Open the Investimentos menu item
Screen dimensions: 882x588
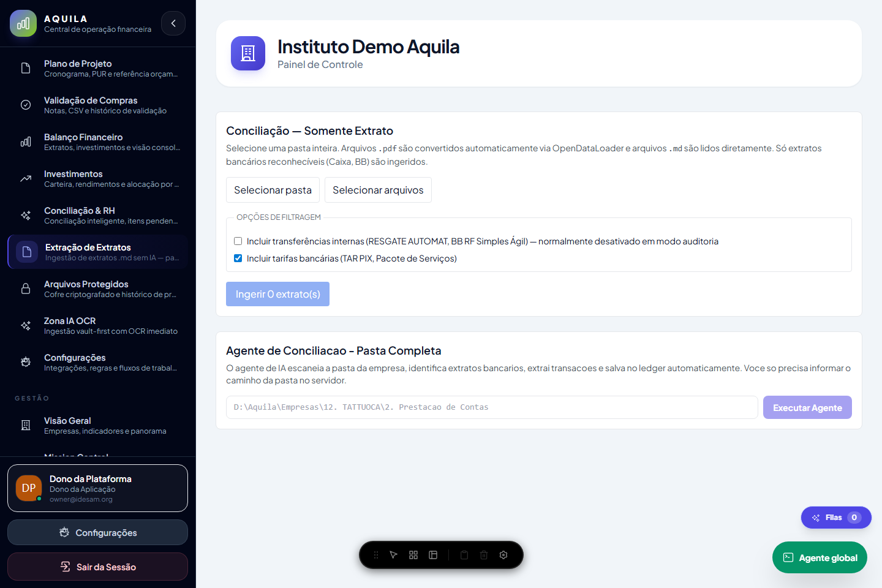pyautogui.click(x=98, y=178)
